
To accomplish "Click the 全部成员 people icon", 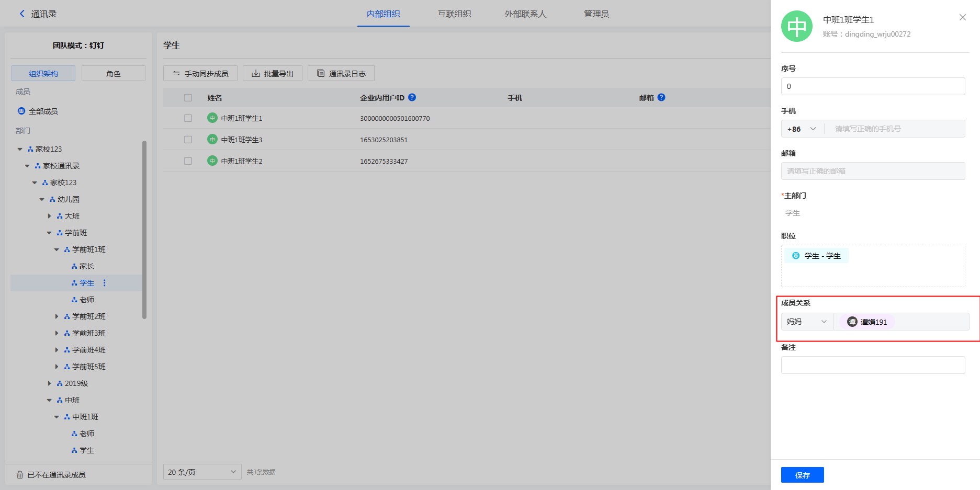I will (x=21, y=111).
